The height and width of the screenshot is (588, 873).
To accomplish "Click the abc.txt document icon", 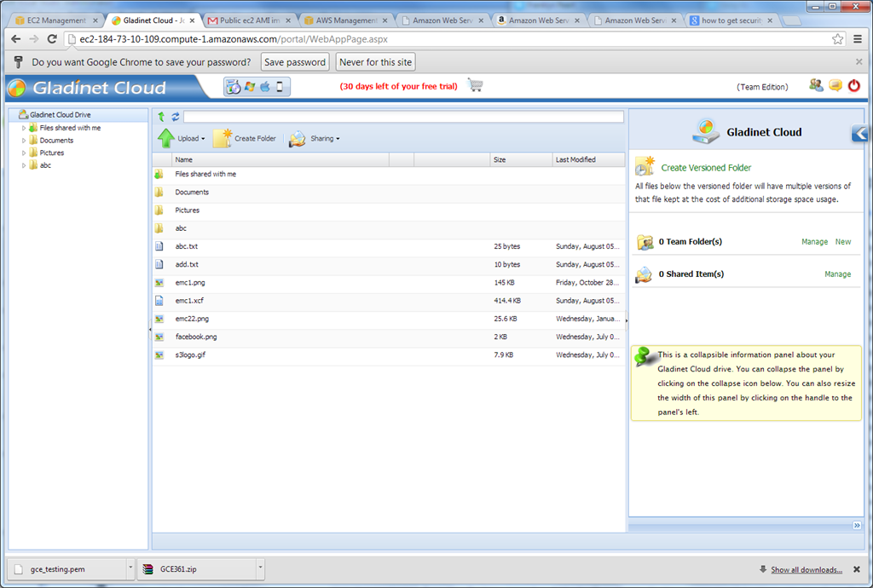I will [159, 246].
